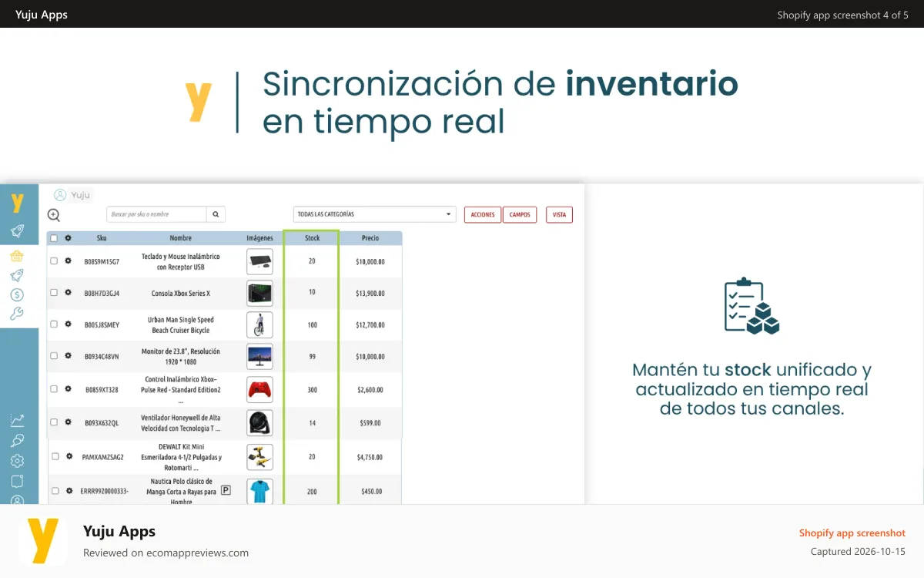Open gear options for SKU B0859XT328

pos(68,388)
